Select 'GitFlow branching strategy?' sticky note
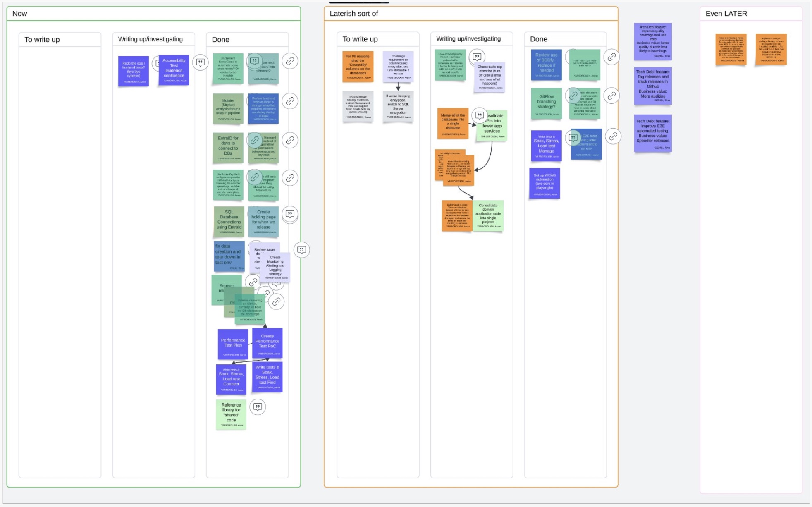Image resolution: width=812 pixels, height=507 pixels. (547, 103)
